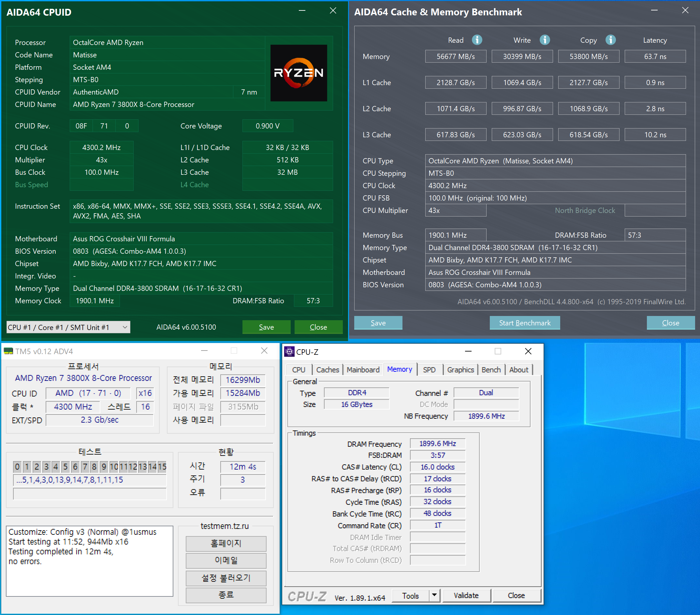
Task: Click the Core Voltage 0.900 V field
Action: click(x=268, y=126)
